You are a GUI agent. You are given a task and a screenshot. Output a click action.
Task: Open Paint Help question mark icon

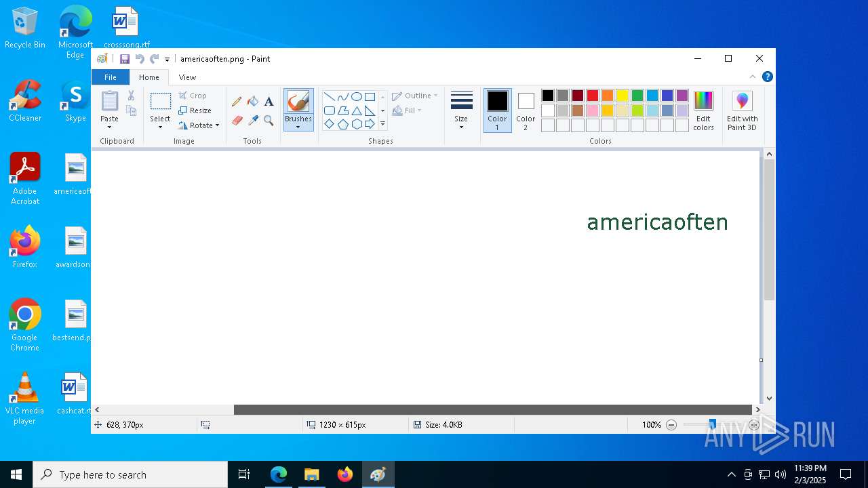[767, 77]
